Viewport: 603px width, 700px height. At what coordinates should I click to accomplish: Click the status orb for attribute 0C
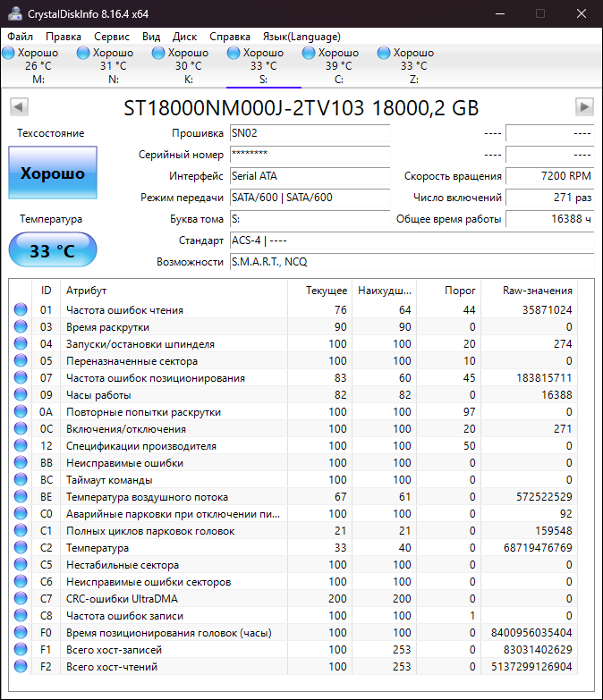click(x=21, y=428)
